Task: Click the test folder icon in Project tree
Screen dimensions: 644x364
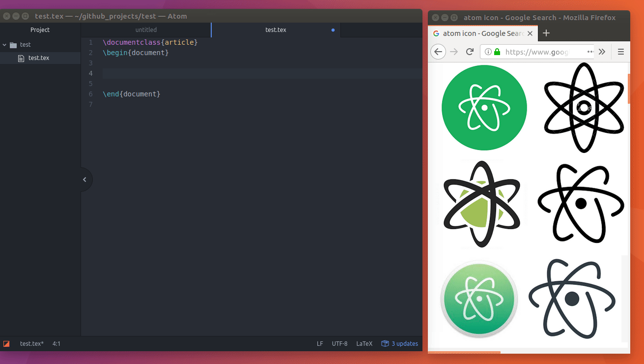Action: 13,45
